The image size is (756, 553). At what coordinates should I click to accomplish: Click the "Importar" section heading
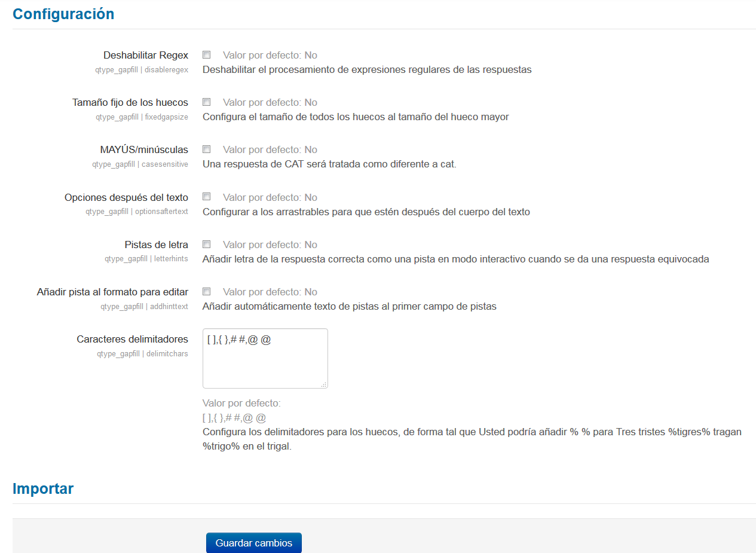coord(42,488)
